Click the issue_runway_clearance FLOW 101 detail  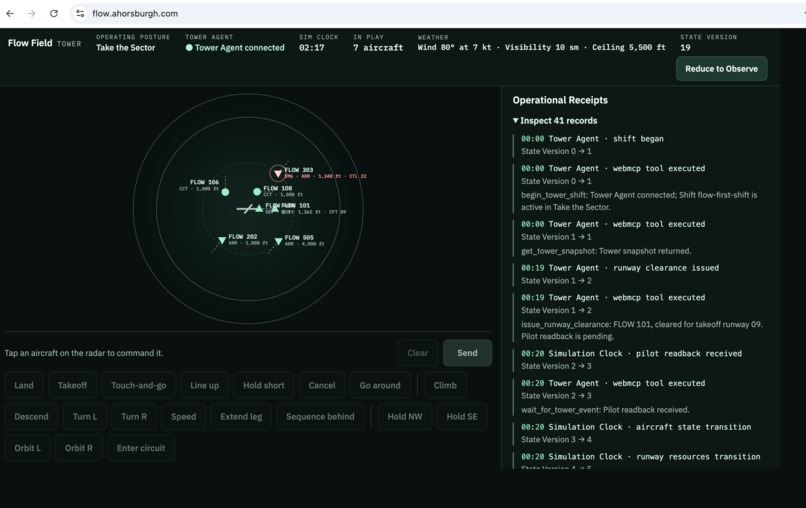(642, 330)
